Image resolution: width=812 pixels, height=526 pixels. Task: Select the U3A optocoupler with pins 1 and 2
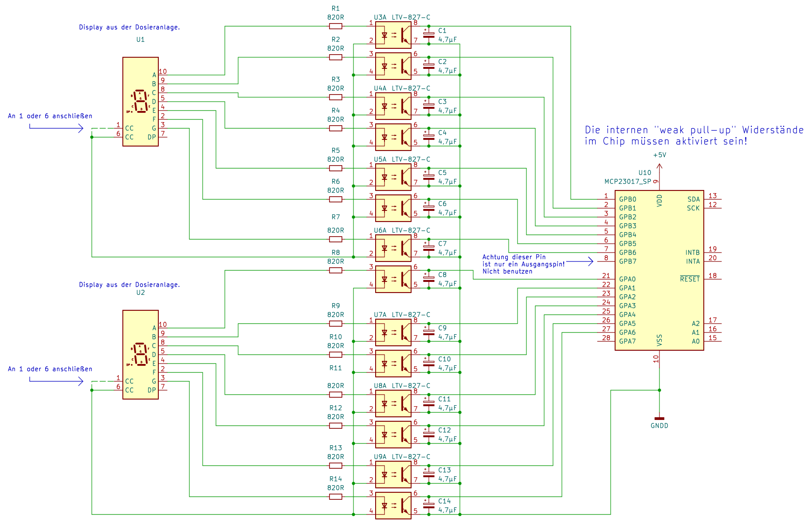pos(393,35)
